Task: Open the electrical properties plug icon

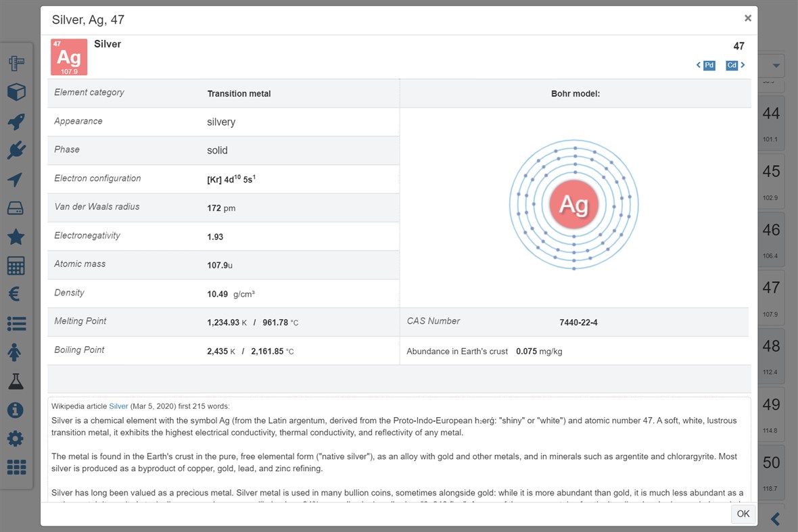Action: coord(17,149)
